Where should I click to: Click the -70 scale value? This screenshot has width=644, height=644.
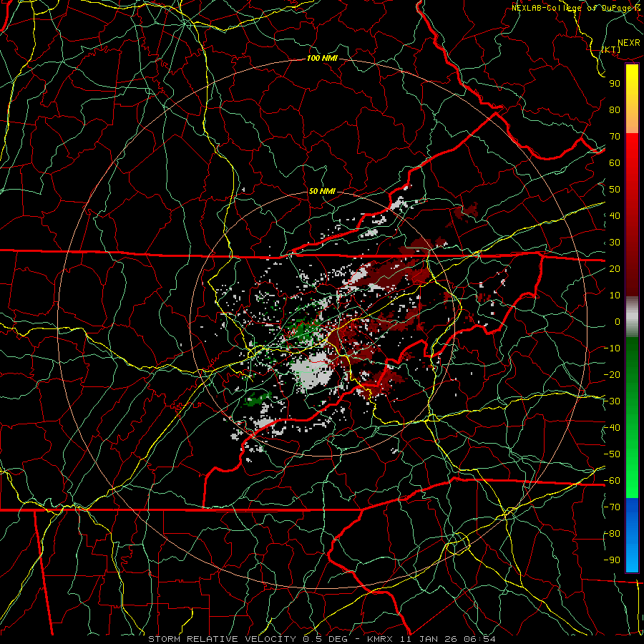(612, 507)
